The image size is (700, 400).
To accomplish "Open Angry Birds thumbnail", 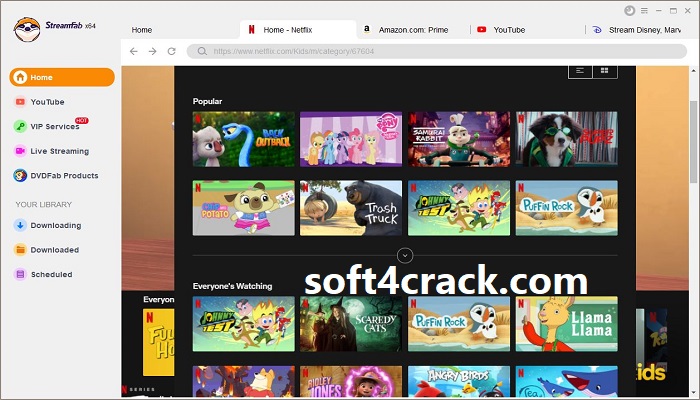I will coord(459,382).
